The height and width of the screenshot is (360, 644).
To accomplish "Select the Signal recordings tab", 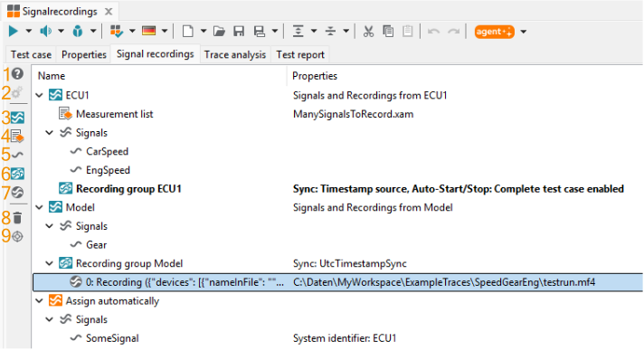I will click(x=155, y=54).
